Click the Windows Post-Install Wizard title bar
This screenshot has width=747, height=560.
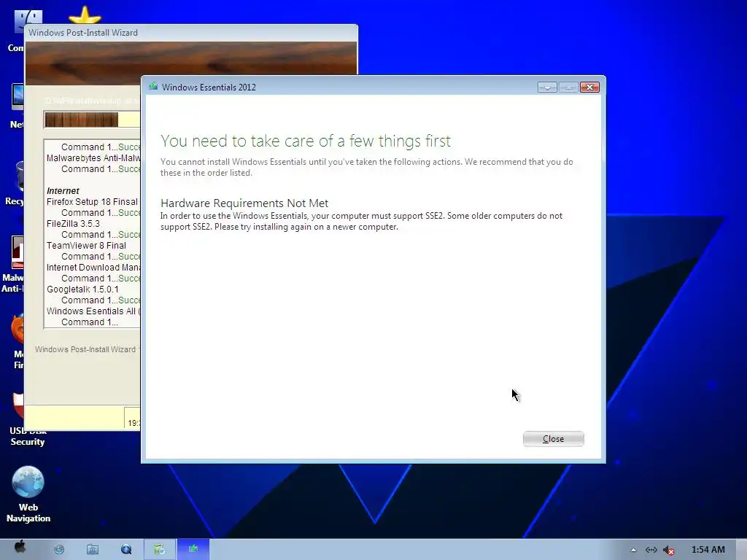(x=191, y=32)
